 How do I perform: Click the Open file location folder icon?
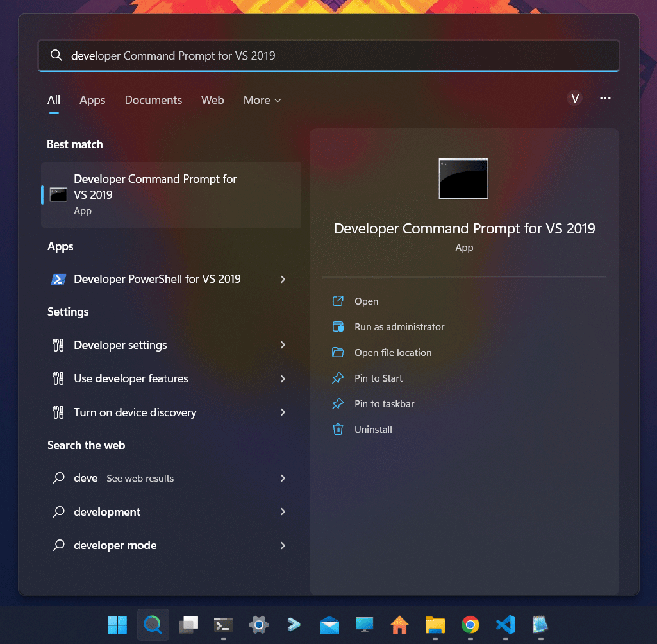338,352
